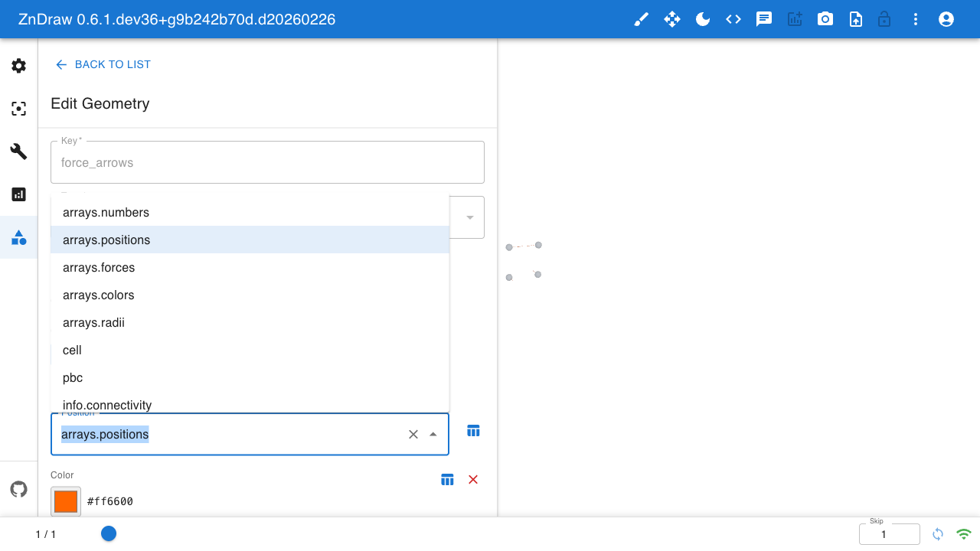
Task: Click the sync refresh icon in bottom bar
Action: point(938,534)
